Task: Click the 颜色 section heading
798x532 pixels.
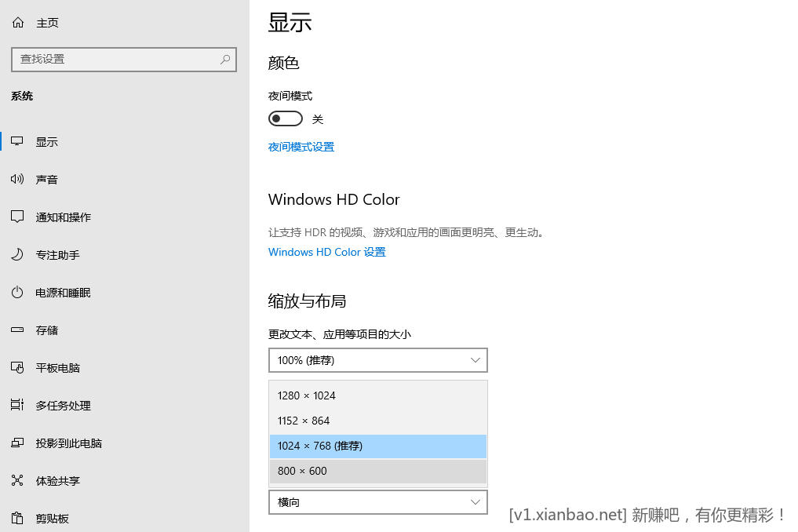Action: tap(283, 63)
